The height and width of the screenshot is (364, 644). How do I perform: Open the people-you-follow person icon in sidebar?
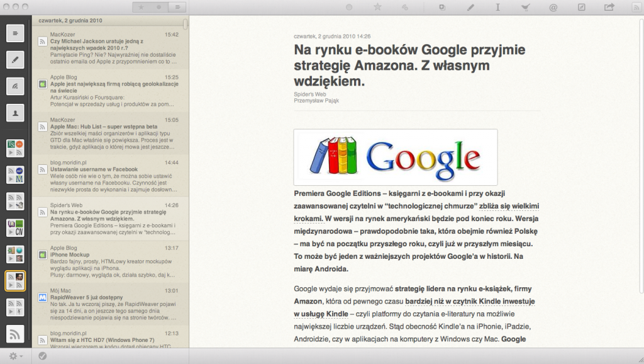pyautogui.click(x=15, y=113)
